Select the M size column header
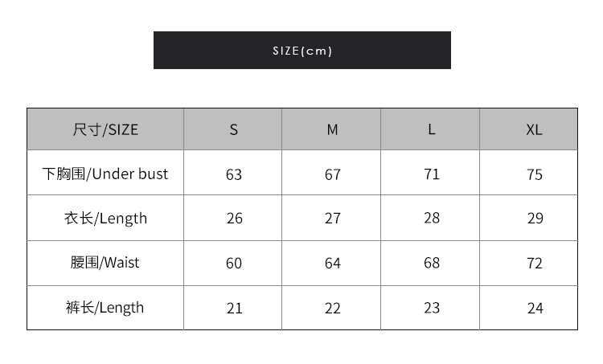This screenshot has width=603, height=364. point(332,129)
